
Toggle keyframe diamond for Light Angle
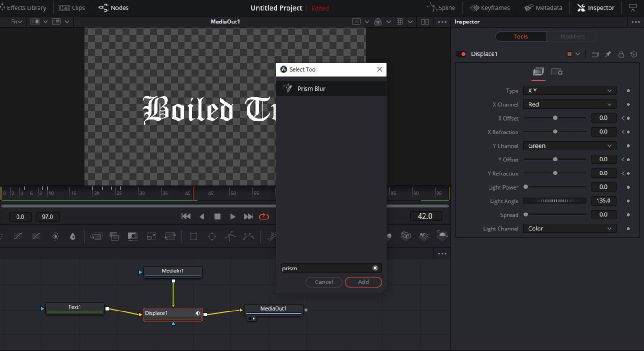coord(628,201)
